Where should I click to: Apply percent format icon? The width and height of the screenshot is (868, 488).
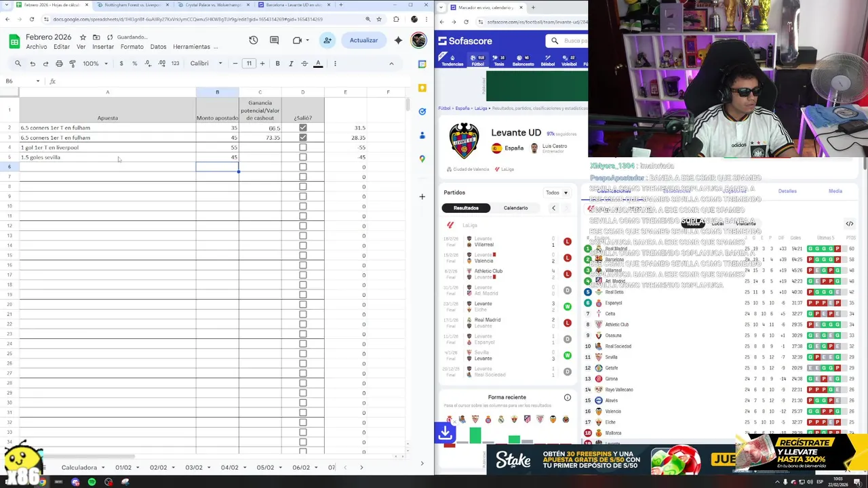134,64
